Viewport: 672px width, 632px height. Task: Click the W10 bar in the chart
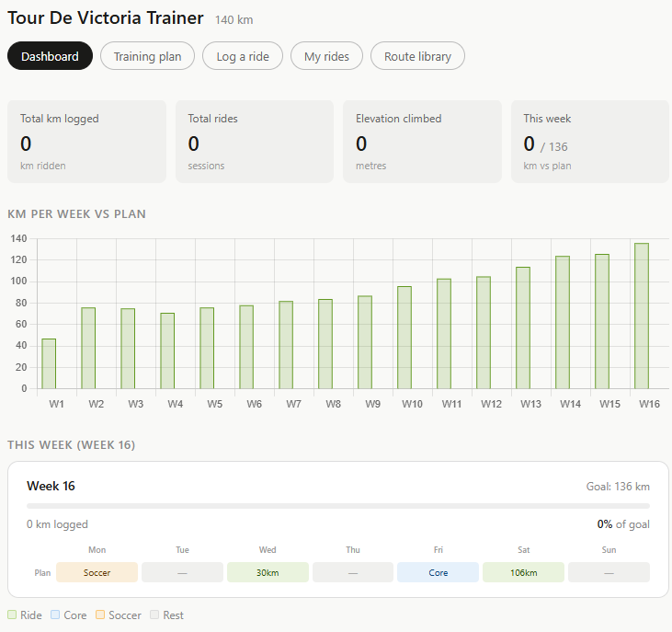tap(404, 338)
